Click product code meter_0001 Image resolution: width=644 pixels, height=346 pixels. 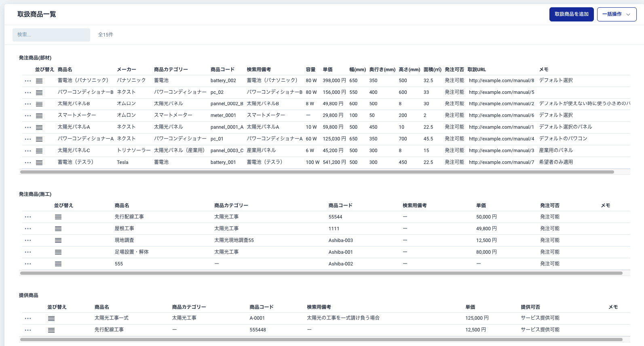click(223, 115)
